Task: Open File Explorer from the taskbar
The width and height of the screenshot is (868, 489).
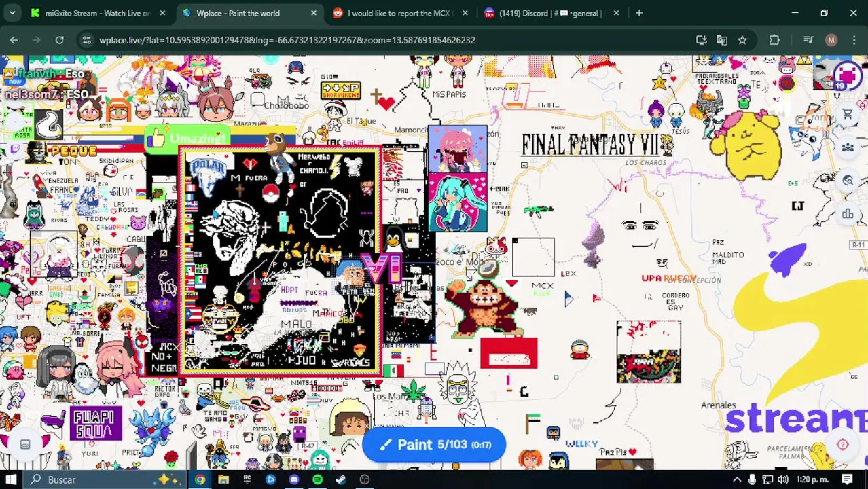Action: (223, 480)
